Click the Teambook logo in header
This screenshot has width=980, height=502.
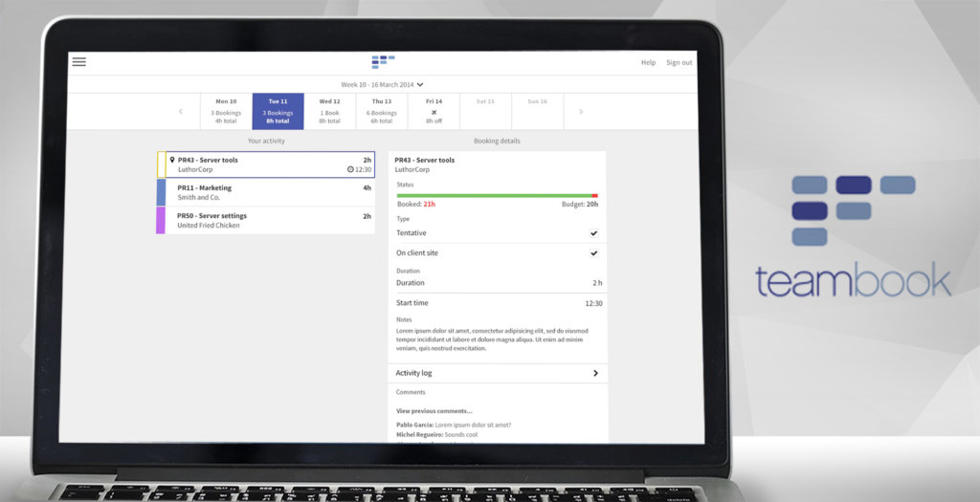(383, 62)
